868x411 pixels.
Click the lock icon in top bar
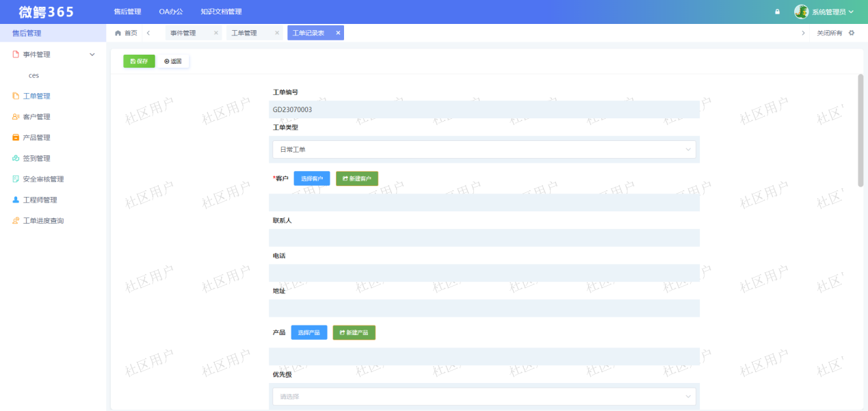777,12
